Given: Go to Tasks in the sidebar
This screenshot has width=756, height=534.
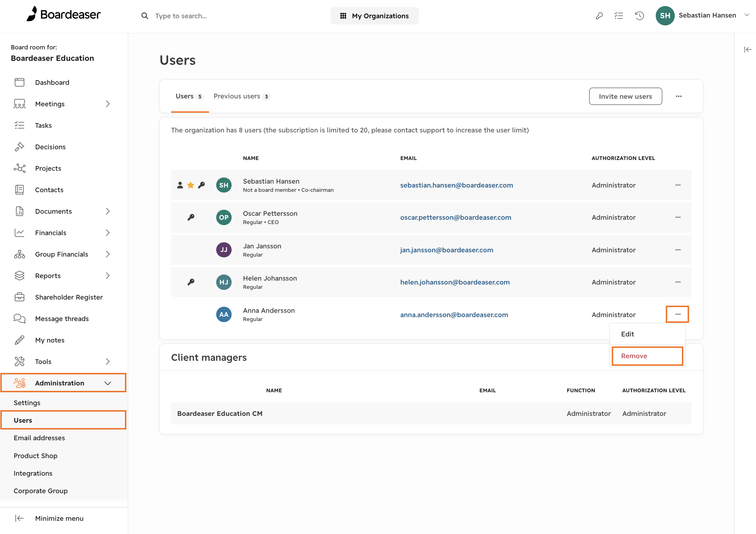Looking at the screenshot, I should pyautogui.click(x=43, y=125).
